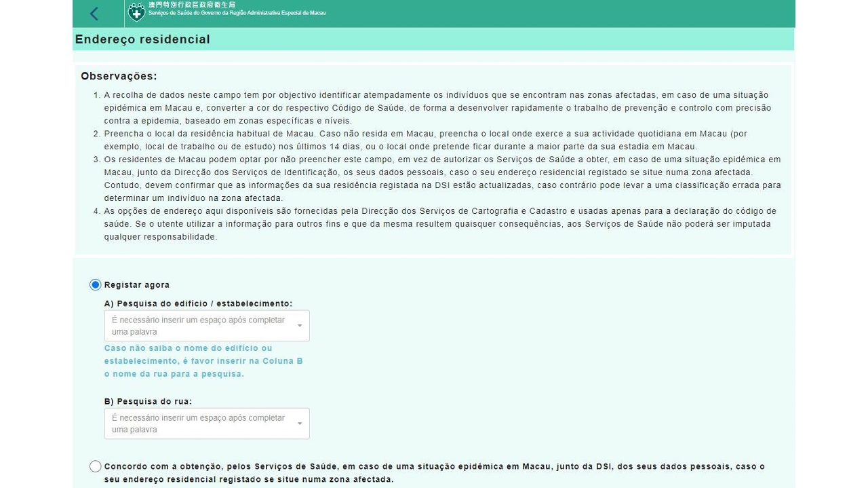This screenshot has height=488, width=868.
Task: Select the 'Registar agora' radio option
Action: pos(96,285)
